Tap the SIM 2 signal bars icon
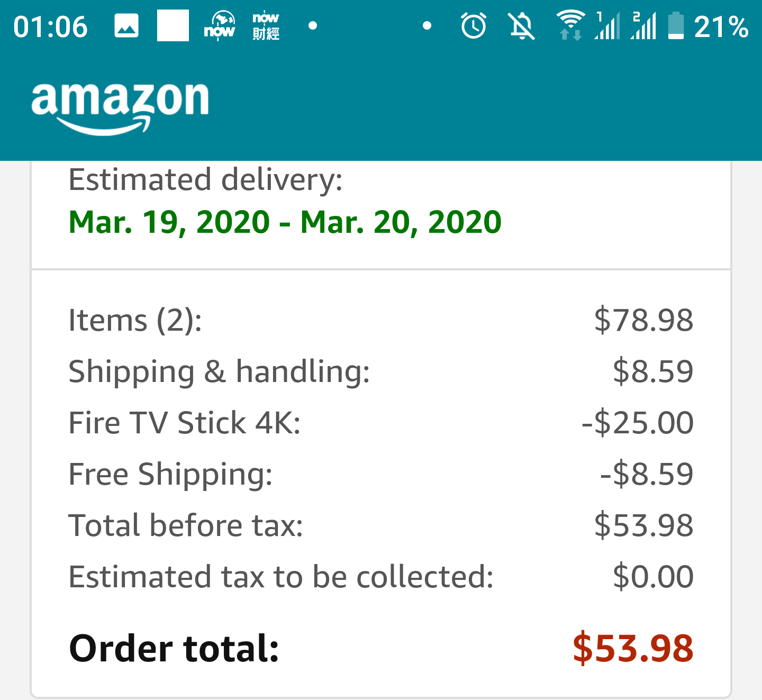Screen dimensions: 762x700 pyautogui.click(x=644, y=26)
